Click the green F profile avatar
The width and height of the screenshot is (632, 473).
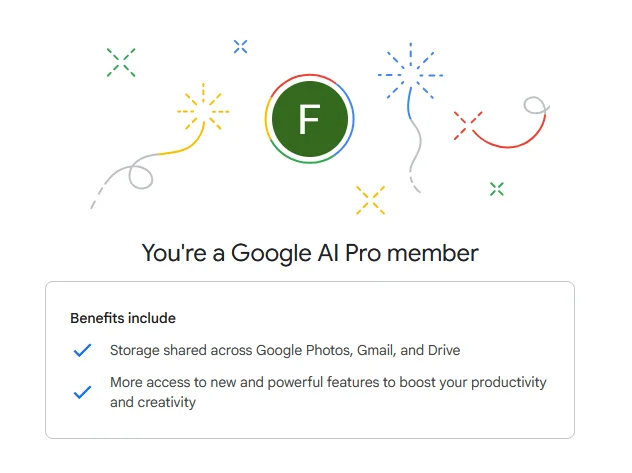pyautogui.click(x=310, y=119)
